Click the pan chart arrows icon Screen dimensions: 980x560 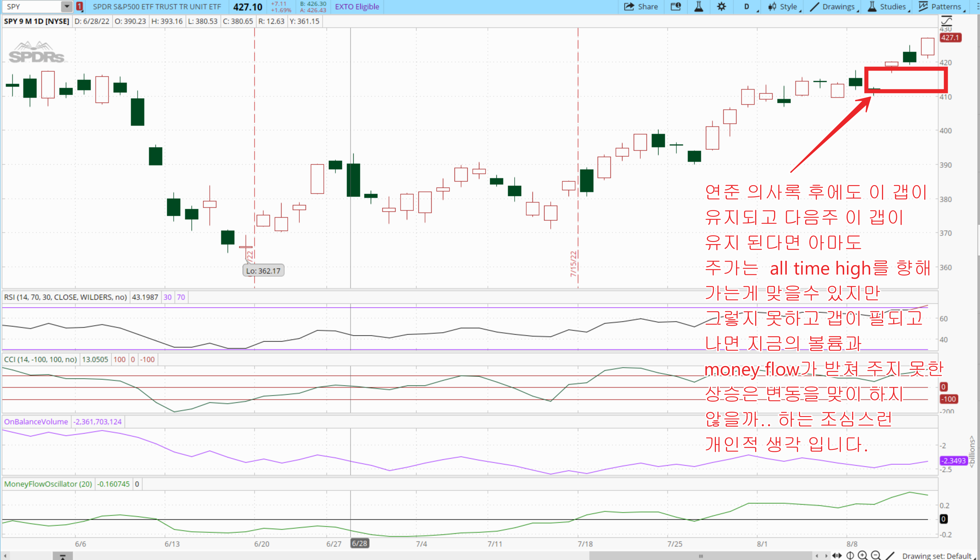click(837, 555)
